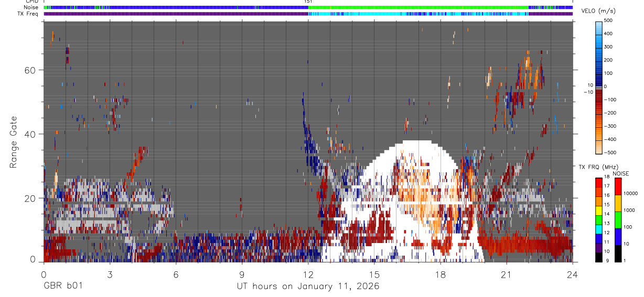
Task: Click the '3' tick on UT hours axis
Action: (110, 274)
